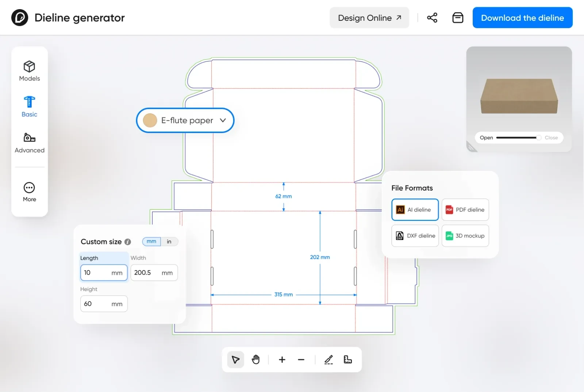Select the PDF dieline format
This screenshot has width=584, height=392.
click(x=465, y=210)
